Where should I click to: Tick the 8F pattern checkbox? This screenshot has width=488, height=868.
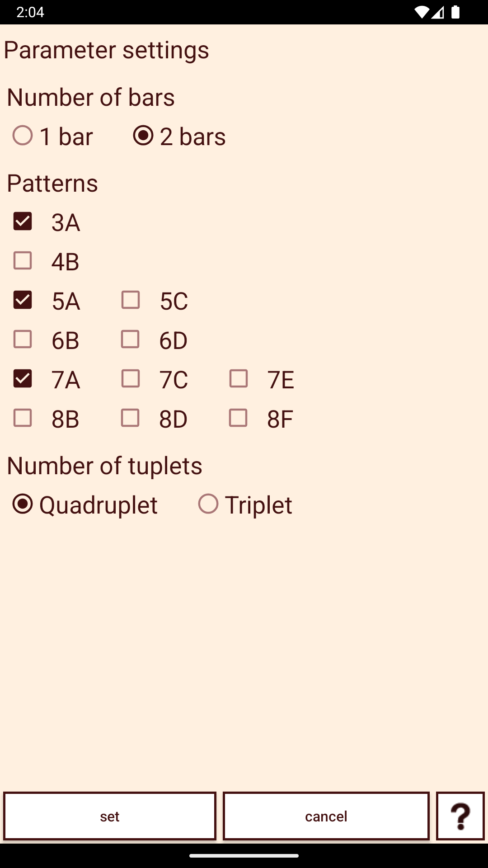point(239,418)
